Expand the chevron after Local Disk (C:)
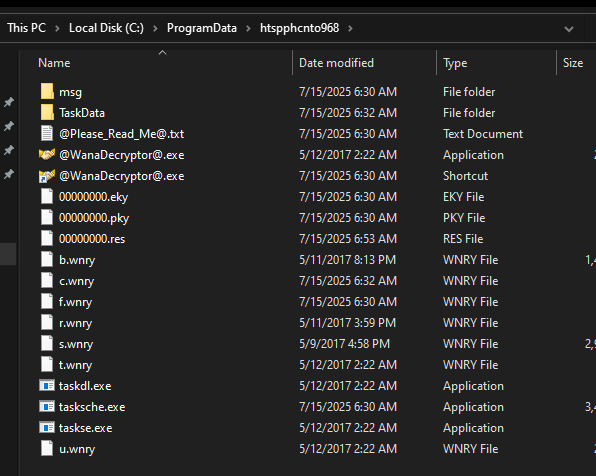Screen dimensions: 596x476 click(x=155, y=29)
